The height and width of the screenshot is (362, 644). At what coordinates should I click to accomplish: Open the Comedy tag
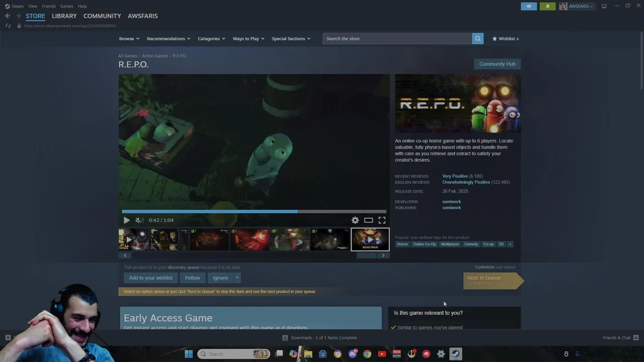(471, 244)
